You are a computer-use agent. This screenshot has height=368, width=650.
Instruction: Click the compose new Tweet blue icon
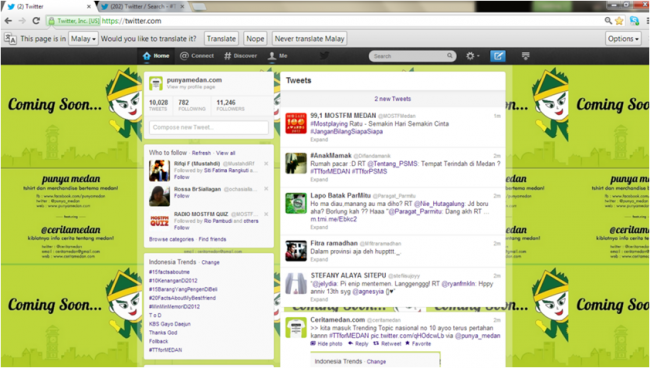click(x=497, y=56)
